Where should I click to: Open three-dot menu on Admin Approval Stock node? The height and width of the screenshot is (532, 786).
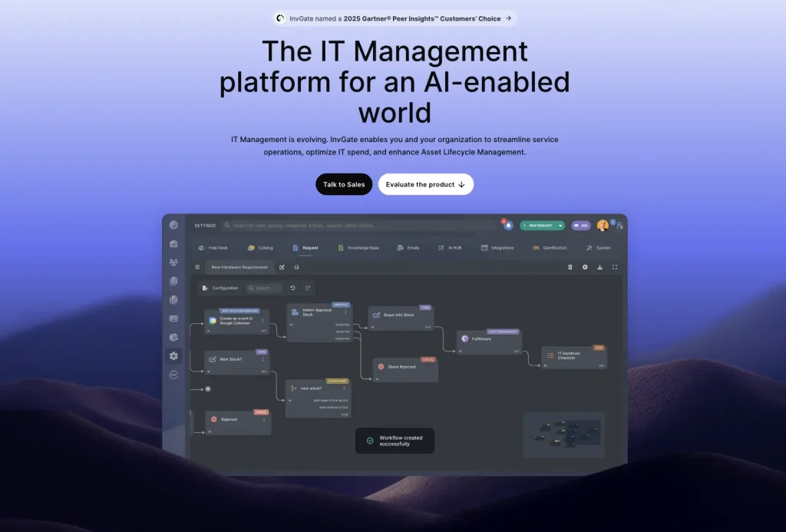click(x=345, y=312)
